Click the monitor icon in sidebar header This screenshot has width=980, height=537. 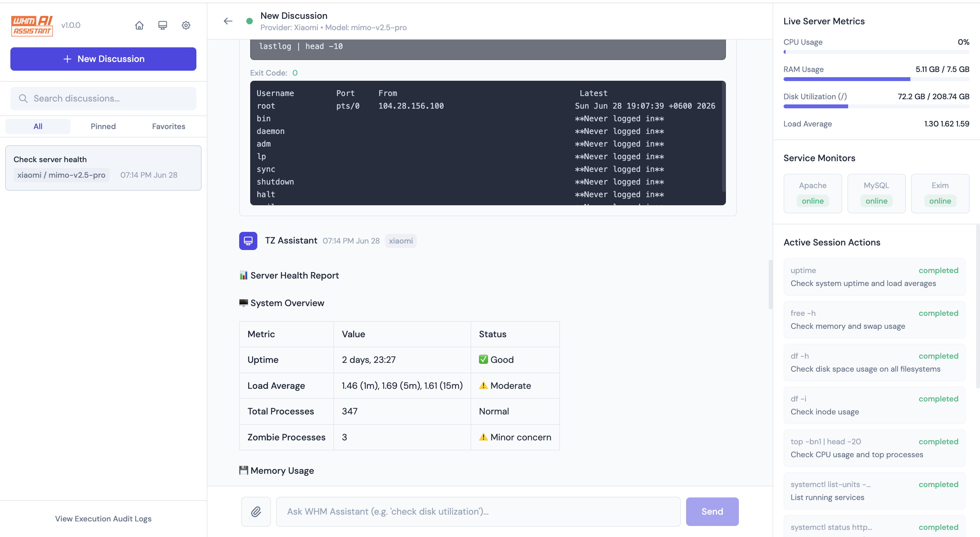pos(162,25)
